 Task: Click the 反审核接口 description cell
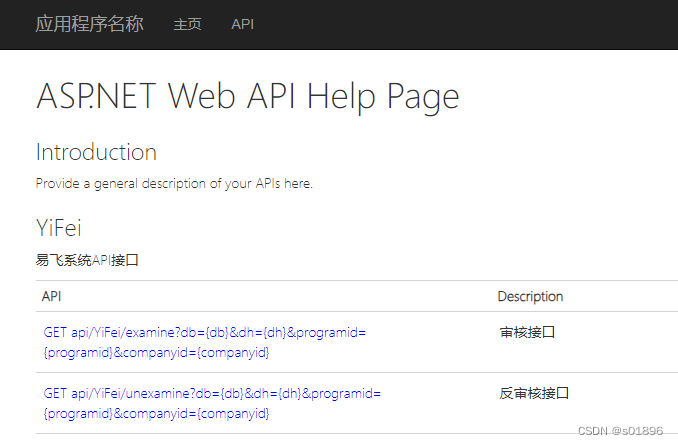click(534, 394)
